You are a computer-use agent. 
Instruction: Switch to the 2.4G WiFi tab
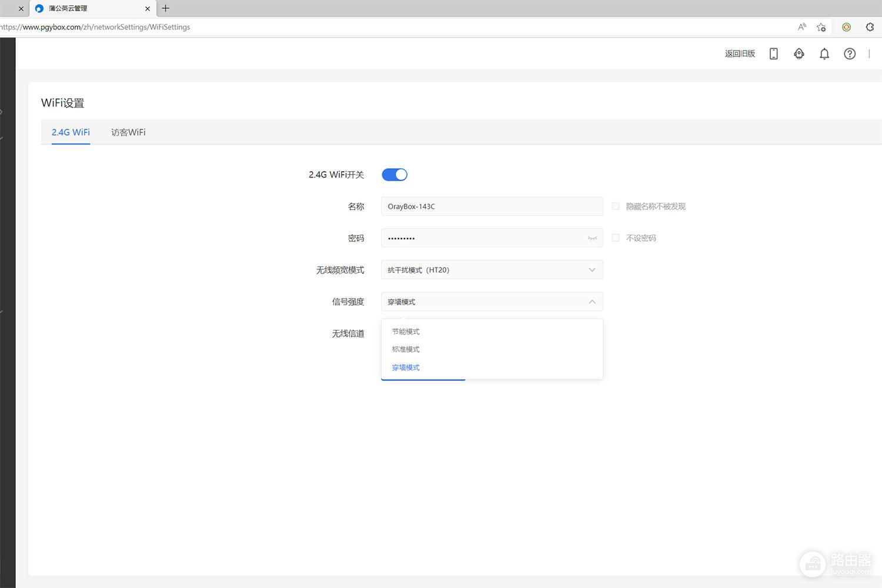pos(71,132)
